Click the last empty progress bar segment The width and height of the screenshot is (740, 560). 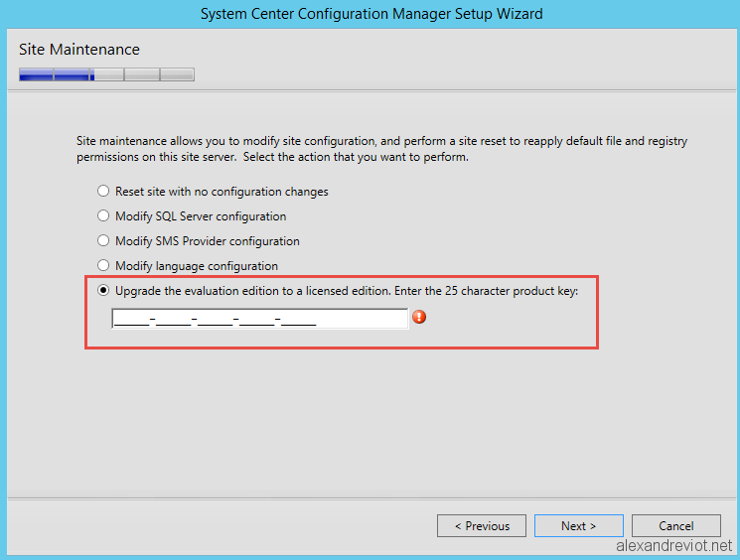point(178,74)
